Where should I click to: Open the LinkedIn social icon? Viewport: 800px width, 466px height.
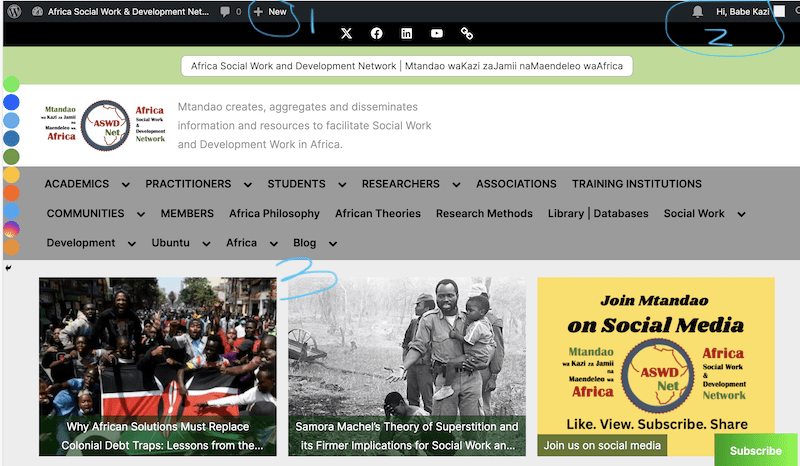407,33
